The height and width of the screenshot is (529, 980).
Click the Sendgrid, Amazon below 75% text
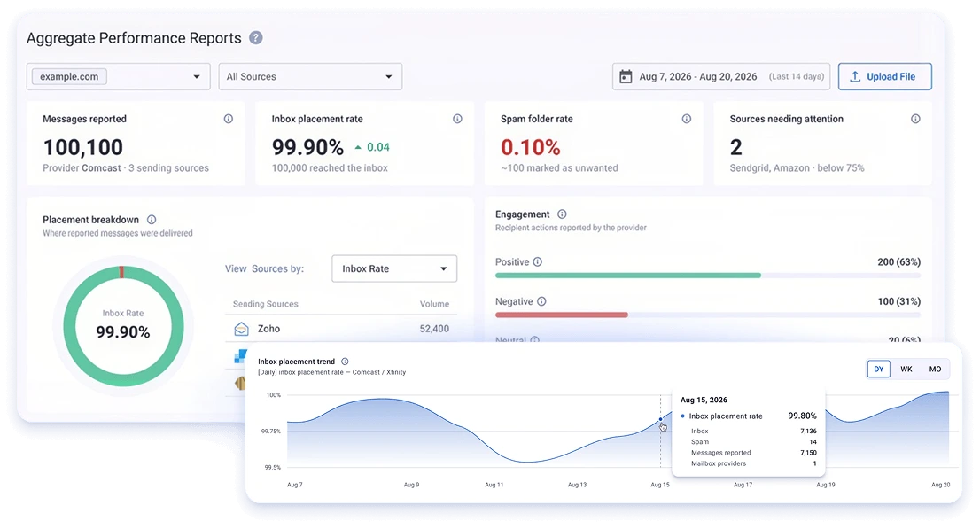point(797,168)
